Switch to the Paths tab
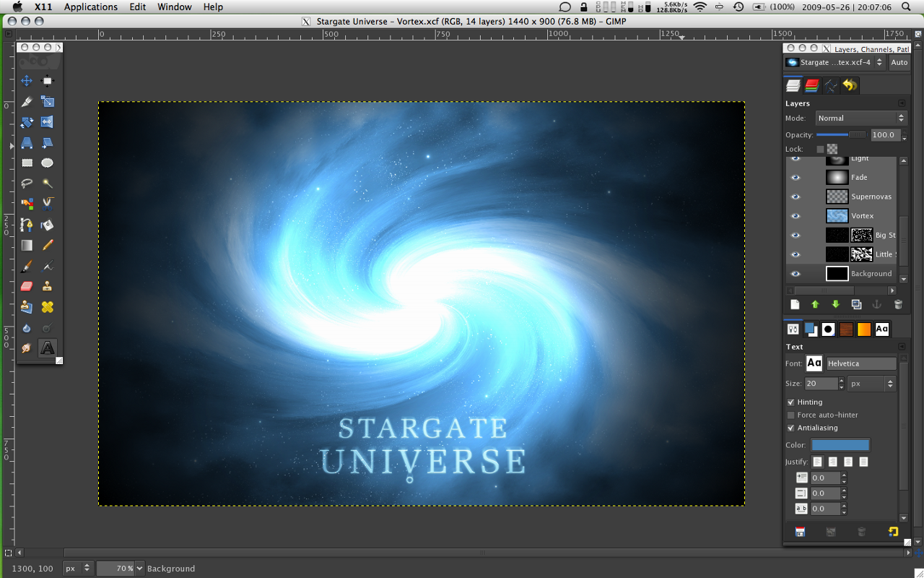This screenshot has height=578, width=924. [x=831, y=86]
